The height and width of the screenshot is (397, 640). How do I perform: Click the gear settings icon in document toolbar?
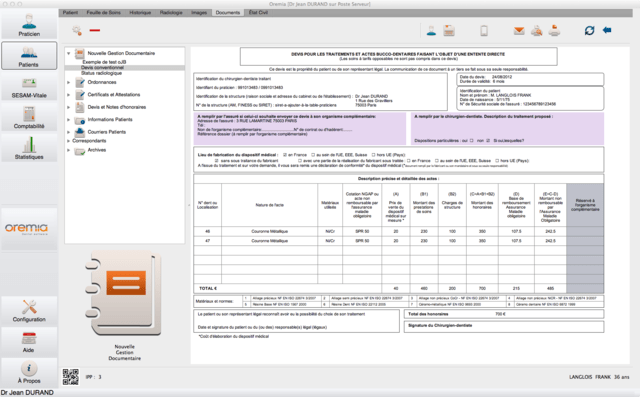tap(77, 30)
